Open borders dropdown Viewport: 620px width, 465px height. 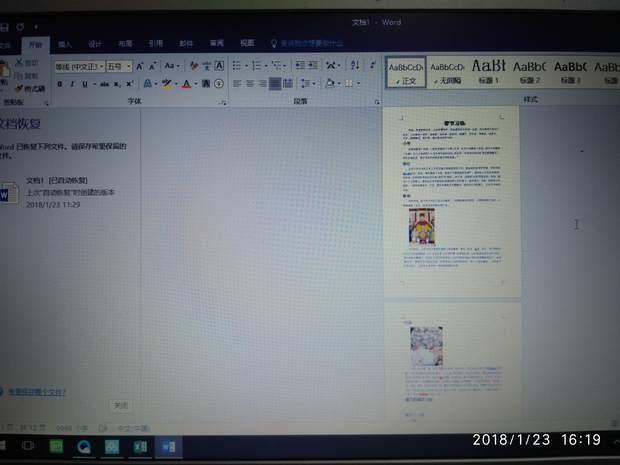click(x=358, y=83)
